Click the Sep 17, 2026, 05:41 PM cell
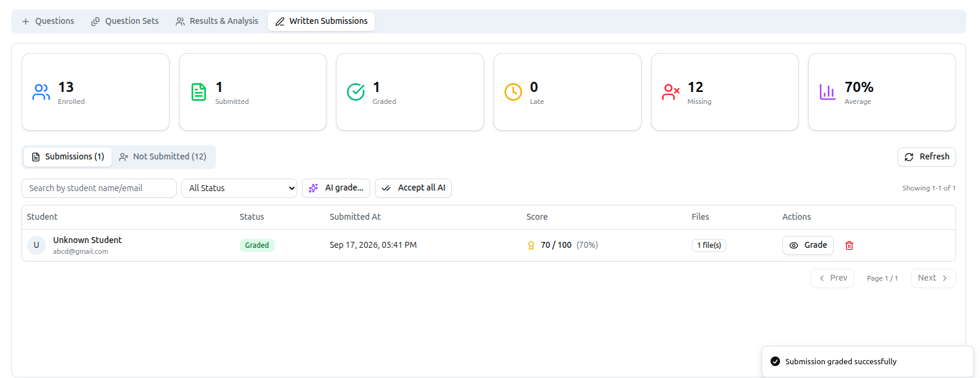Image resolution: width=980 pixels, height=378 pixels. click(x=373, y=245)
